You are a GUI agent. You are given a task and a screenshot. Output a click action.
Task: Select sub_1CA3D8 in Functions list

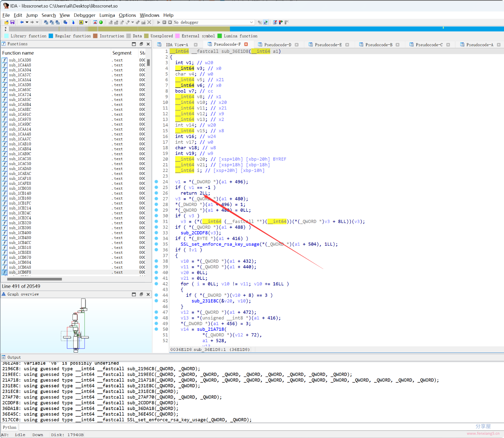click(x=20, y=60)
